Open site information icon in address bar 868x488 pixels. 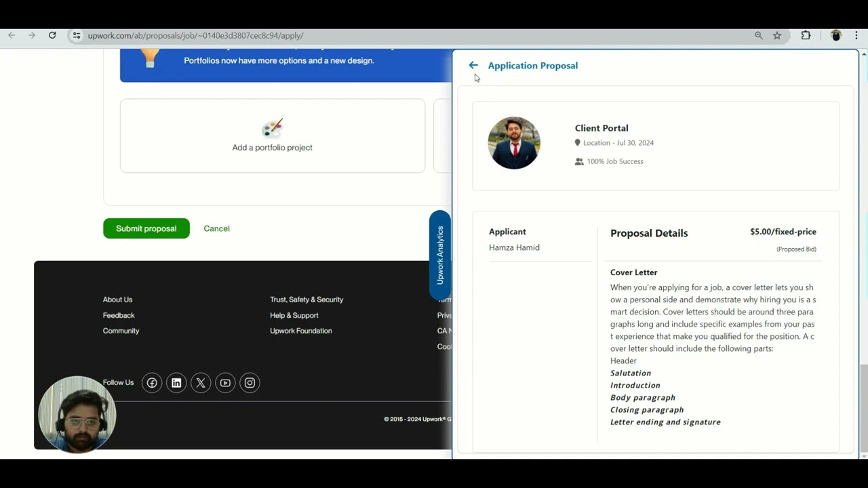(77, 35)
